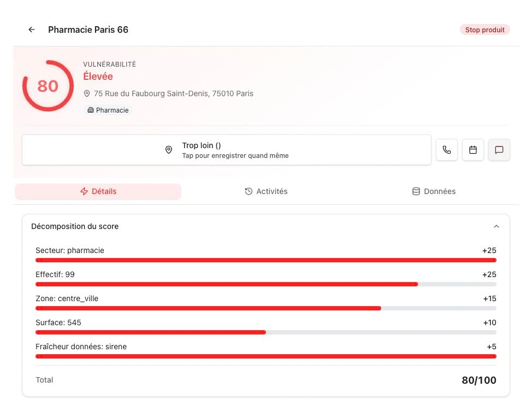Click the Décomposition du score heading
Screen dimensions: 532x399
point(75,226)
